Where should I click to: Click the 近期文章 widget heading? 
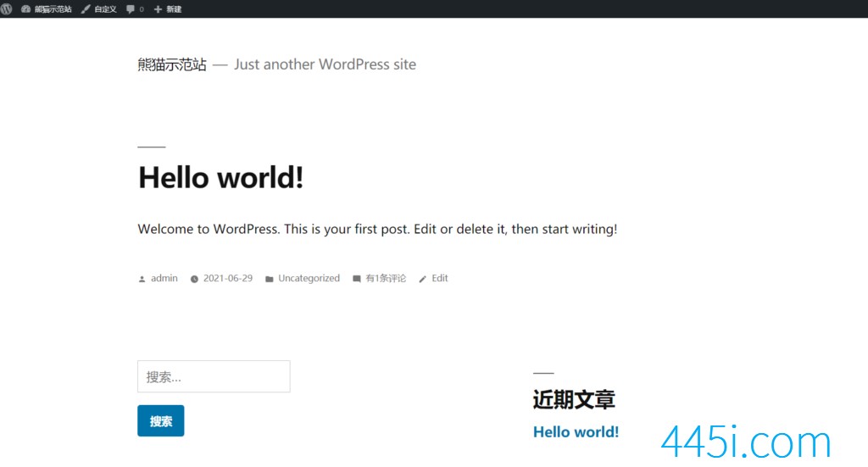tap(574, 400)
